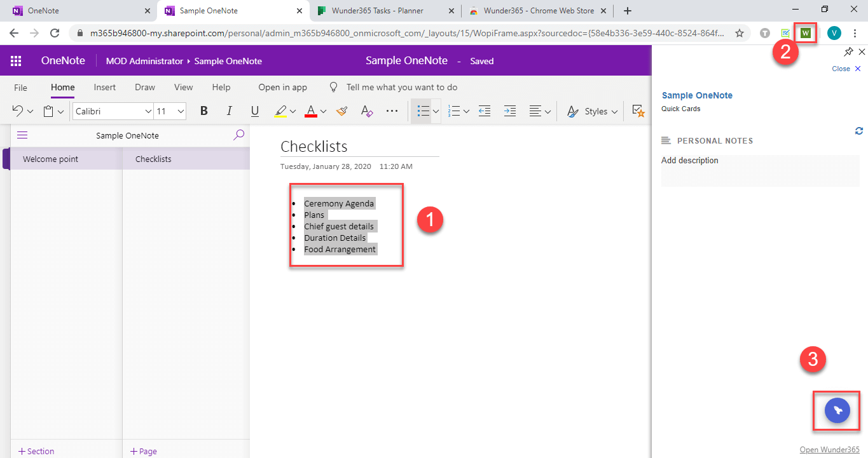Image resolution: width=868 pixels, height=458 pixels.
Task: Go back in Chrome
Action: (x=14, y=33)
